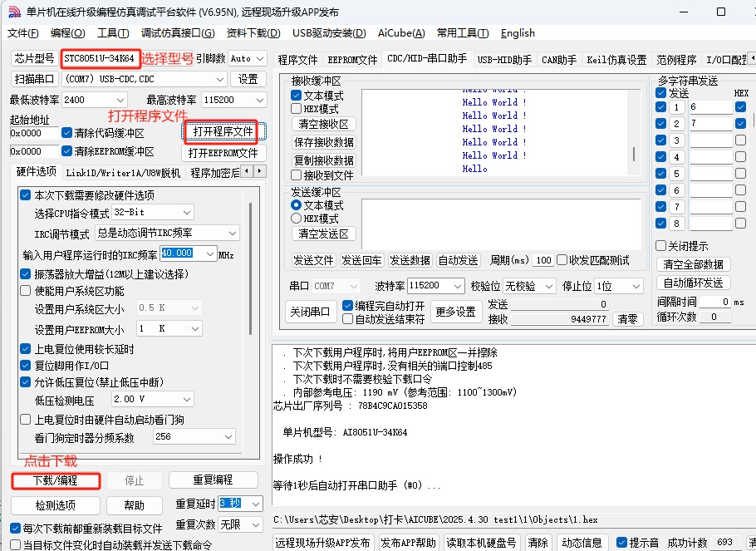The image size is (756, 551).
Task: Toggle 提示音 checkbox
Action: click(622, 543)
